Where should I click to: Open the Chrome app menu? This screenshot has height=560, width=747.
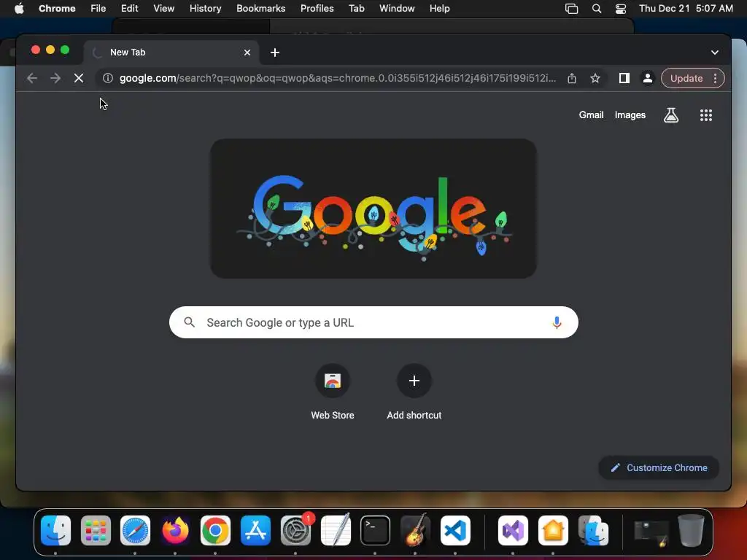tap(57, 8)
